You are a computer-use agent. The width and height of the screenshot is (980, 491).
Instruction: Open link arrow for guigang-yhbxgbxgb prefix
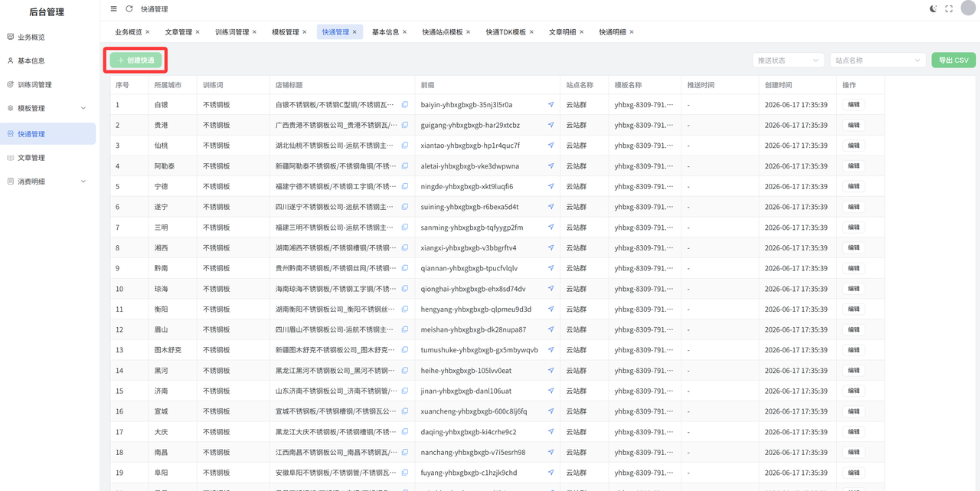coord(550,125)
